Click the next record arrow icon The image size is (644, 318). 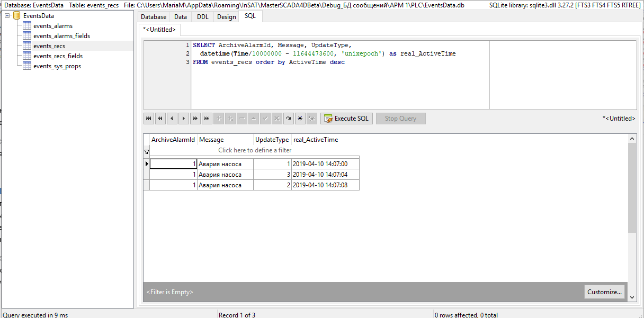click(183, 118)
